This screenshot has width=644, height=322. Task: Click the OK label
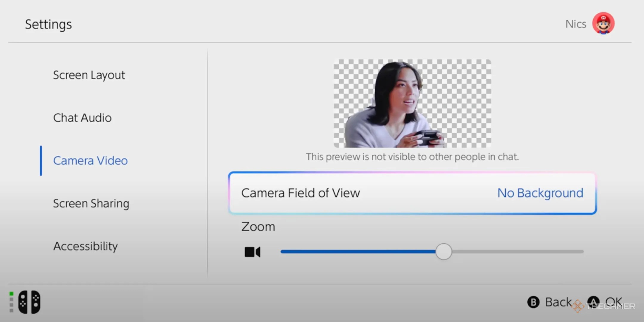tap(614, 301)
